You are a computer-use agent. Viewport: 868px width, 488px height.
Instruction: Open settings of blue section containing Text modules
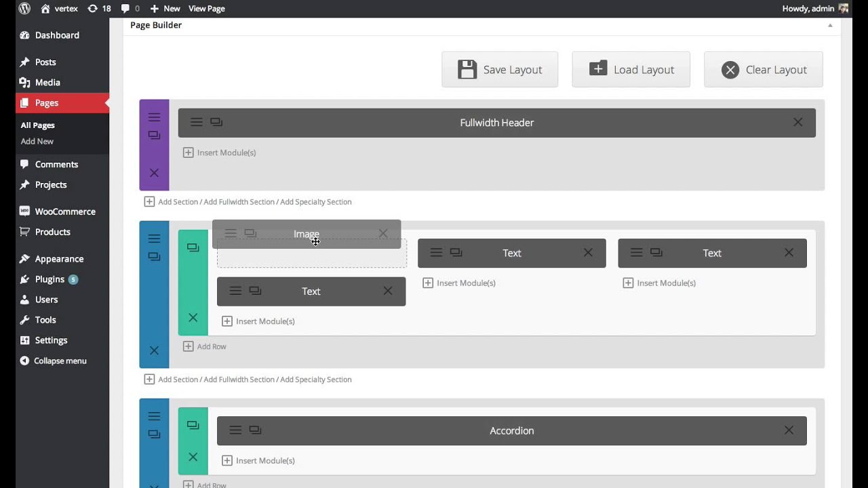154,239
